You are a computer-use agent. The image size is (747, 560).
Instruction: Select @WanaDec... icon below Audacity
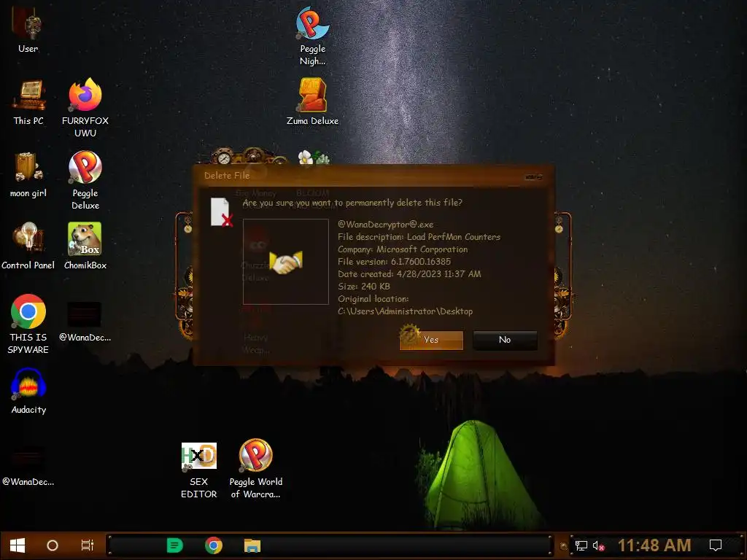(x=28, y=467)
